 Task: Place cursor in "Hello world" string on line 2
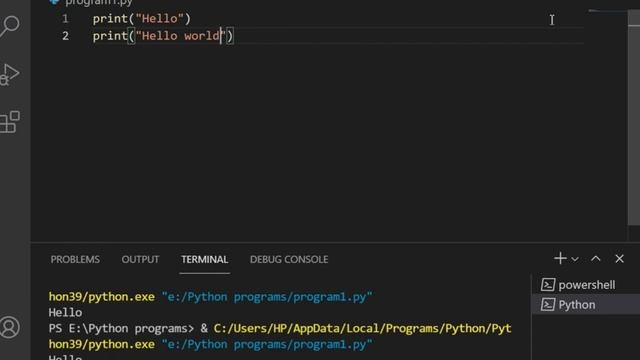181,36
